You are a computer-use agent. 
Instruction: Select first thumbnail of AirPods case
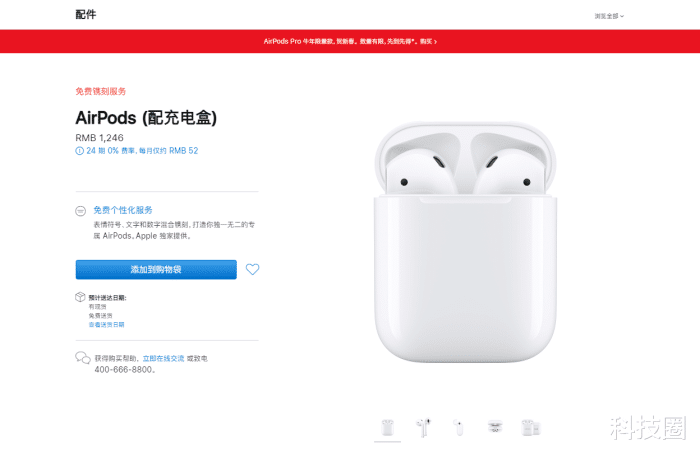[x=388, y=428]
